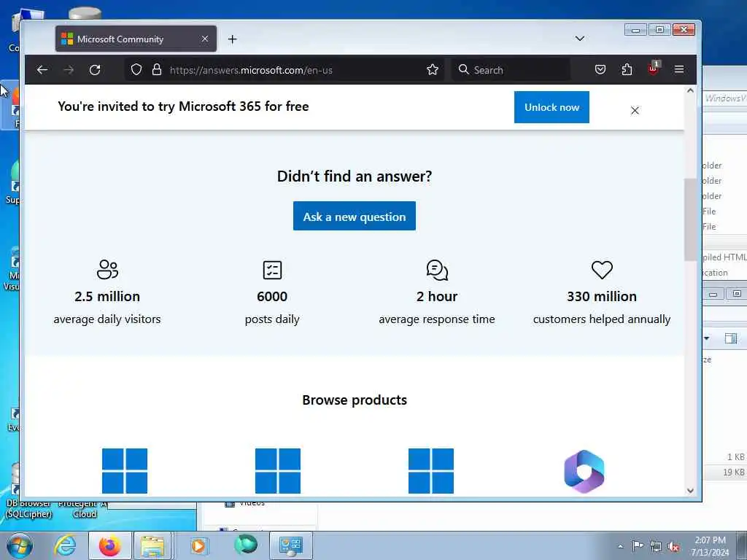Open the Microsoft 365 product logo
The image size is (747, 560).
[584, 471]
